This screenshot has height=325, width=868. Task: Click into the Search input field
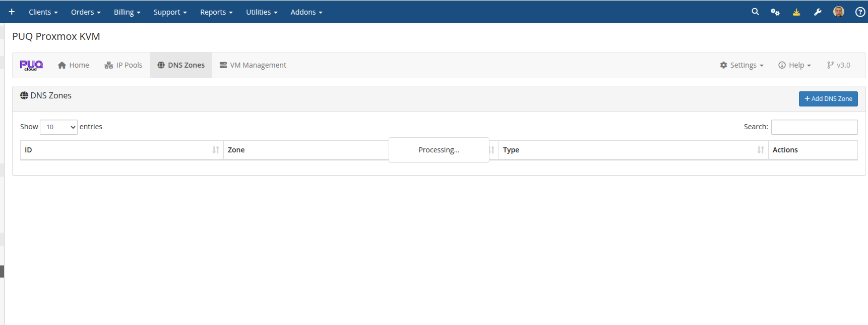(814, 127)
